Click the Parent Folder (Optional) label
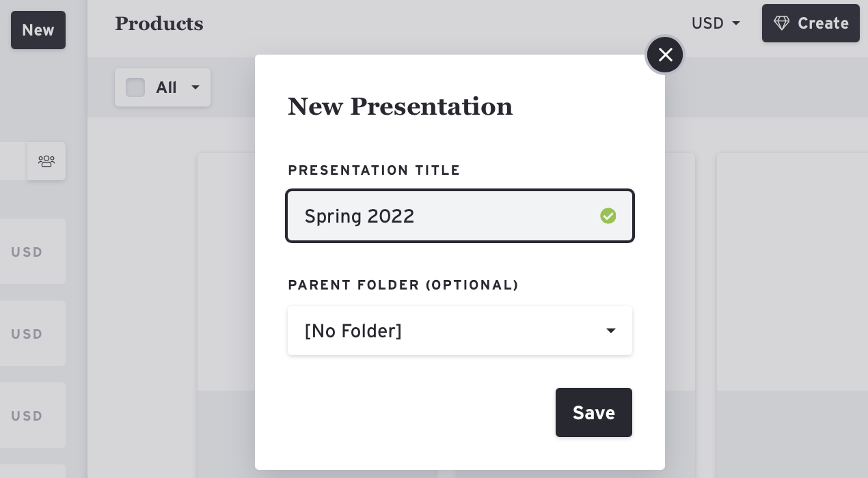 (403, 285)
